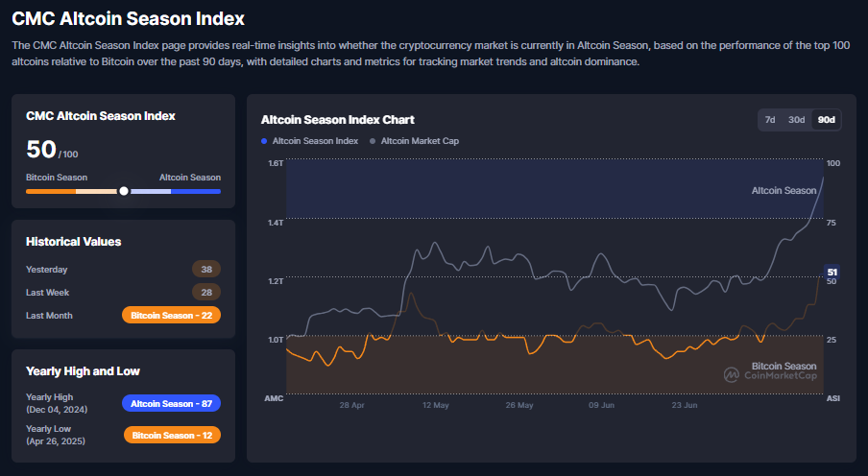Click the Bitcoin Season - 12 badge

pyautogui.click(x=172, y=435)
